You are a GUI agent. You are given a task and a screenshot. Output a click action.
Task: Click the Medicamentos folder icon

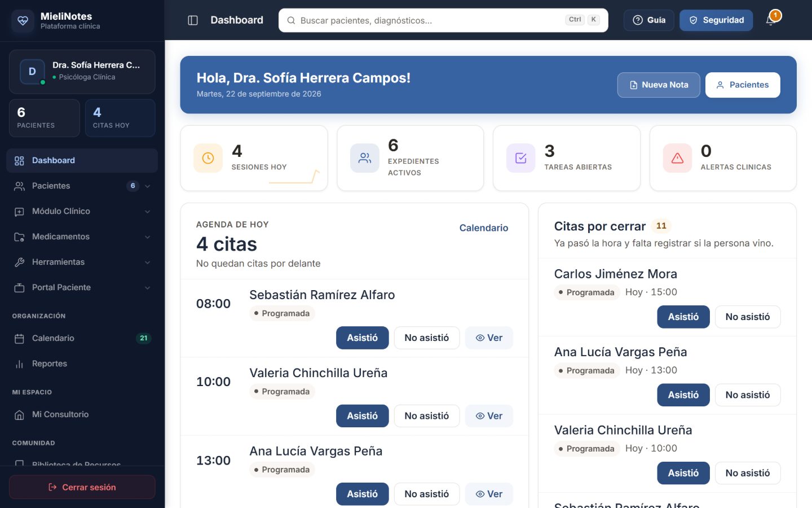click(x=19, y=237)
